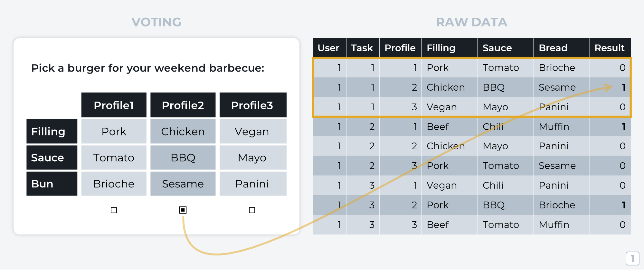Select the Profile2 column header
644x270 pixels.
pyautogui.click(x=183, y=105)
